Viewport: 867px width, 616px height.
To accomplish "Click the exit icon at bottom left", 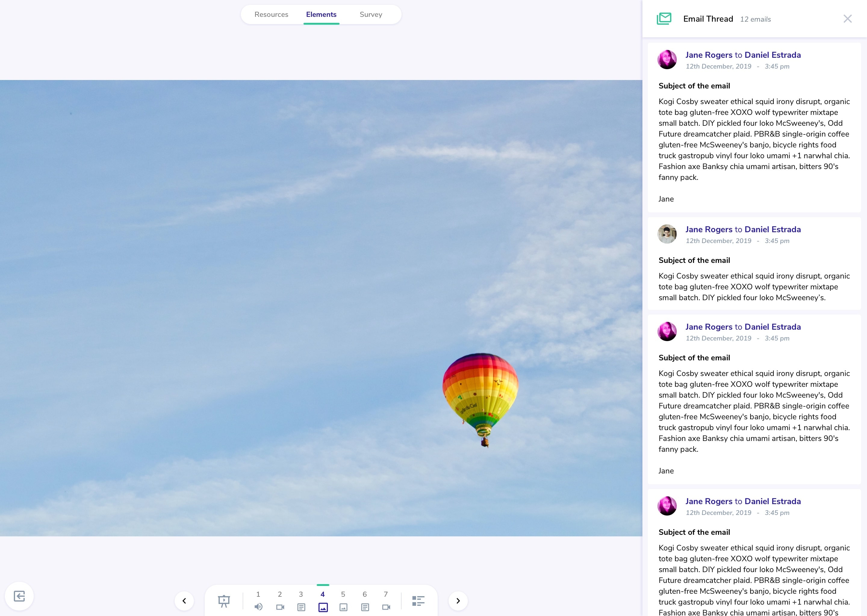I will coord(19,596).
